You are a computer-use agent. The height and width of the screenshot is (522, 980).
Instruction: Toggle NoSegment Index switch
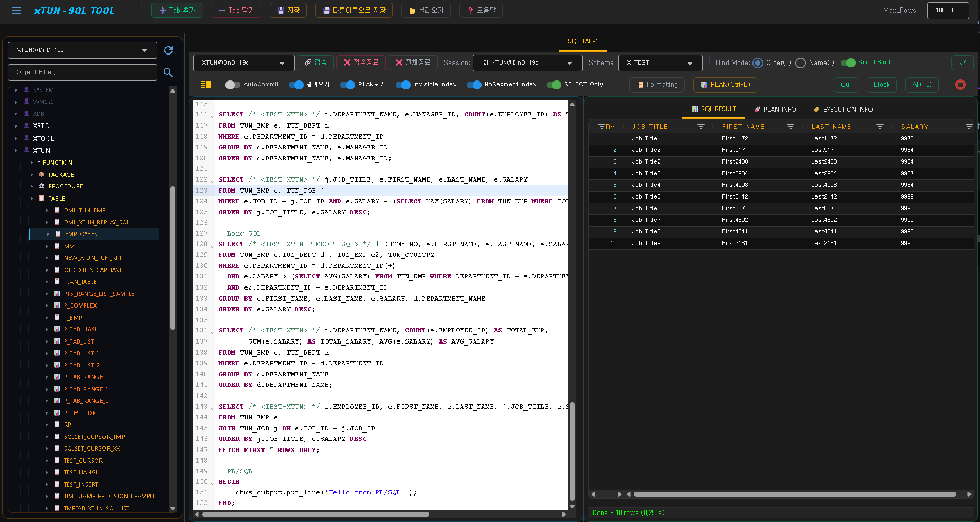coord(474,85)
